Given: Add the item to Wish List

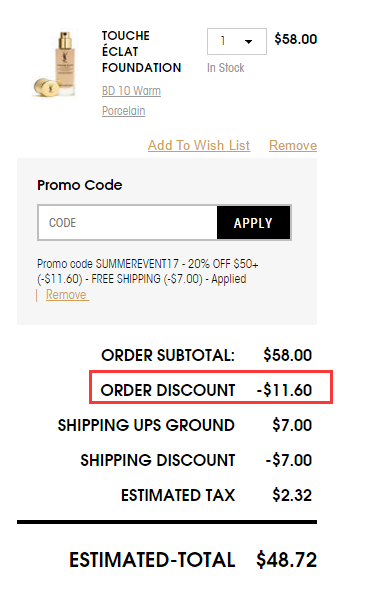Looking at the screenshot, I should click(x=199, y=145).
